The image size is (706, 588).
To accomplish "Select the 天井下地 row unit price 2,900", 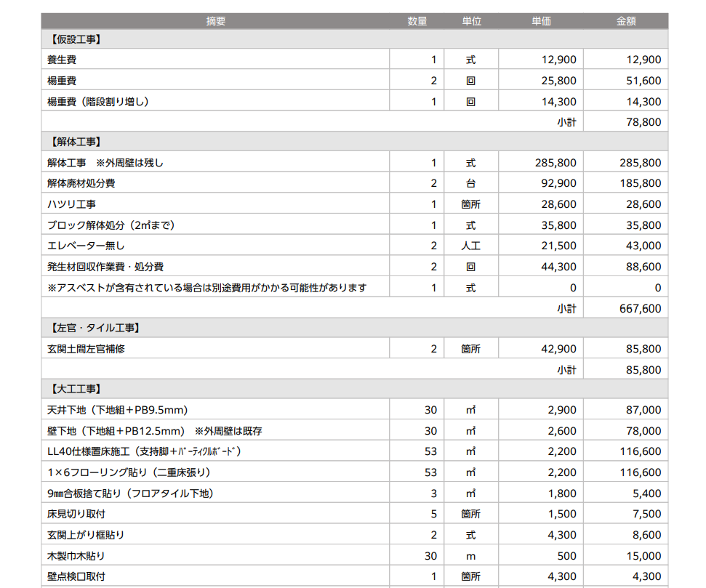I will coord(561,410).
